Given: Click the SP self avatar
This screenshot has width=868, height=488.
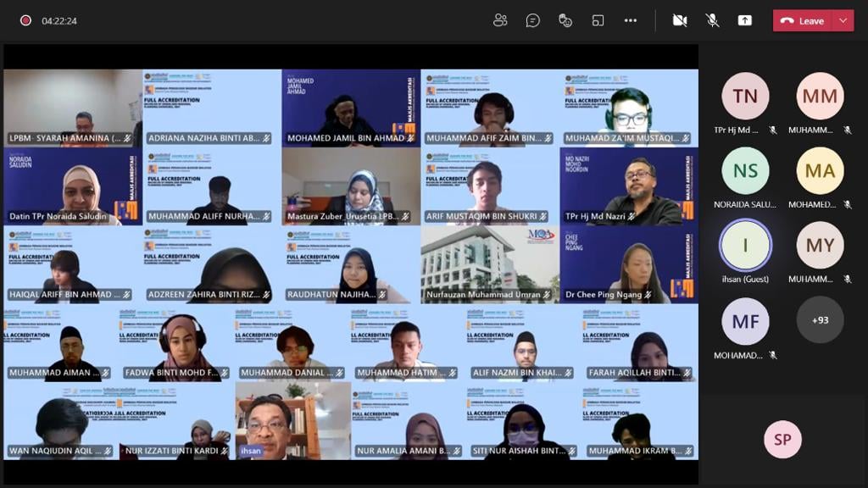Looking at the screenshot, I should (x=782, y=440).
